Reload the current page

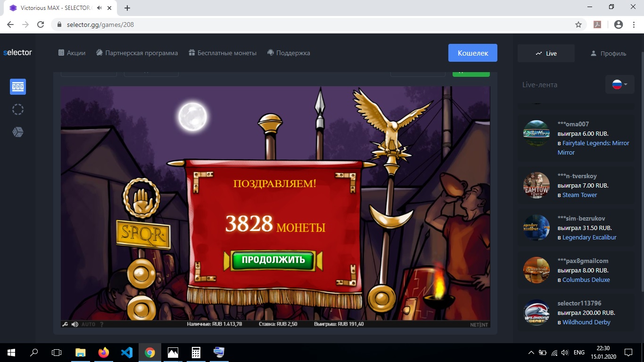point(41,25)
